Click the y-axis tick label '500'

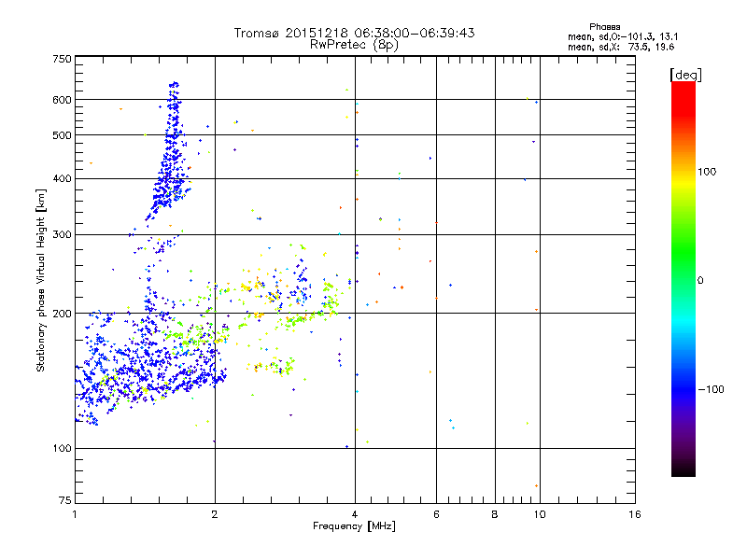62,135
